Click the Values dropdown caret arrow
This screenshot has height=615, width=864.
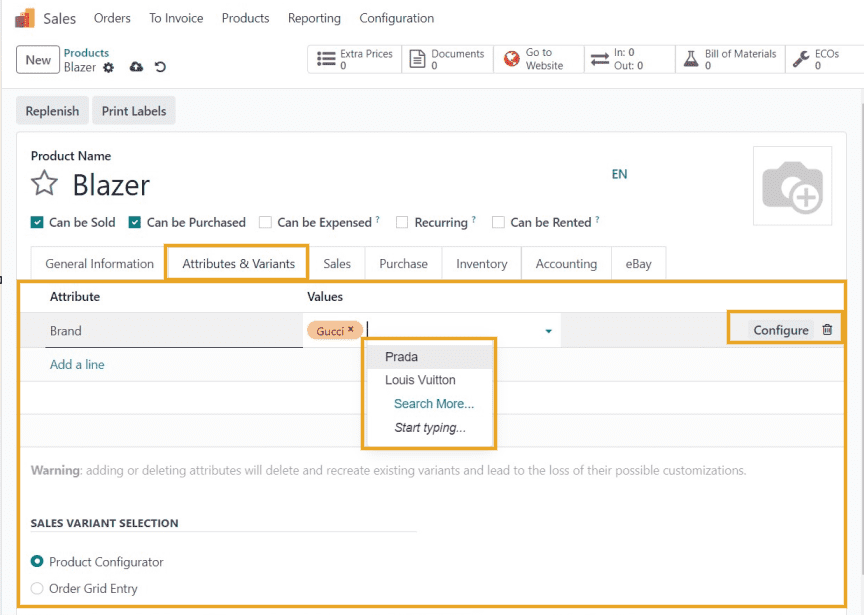click(548, 331)
